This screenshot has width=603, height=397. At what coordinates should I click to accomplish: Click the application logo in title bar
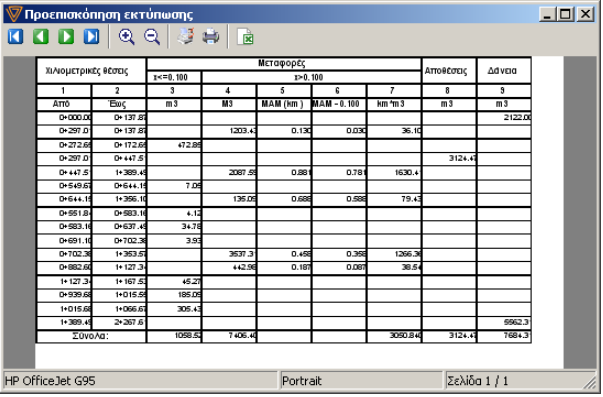13,14
